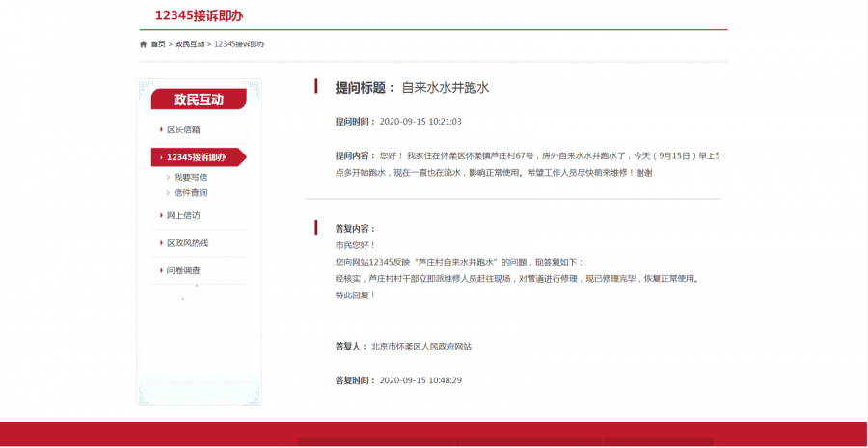Viewport: 868px width, 448px height.
Task: Open 问卷调查 in the sidebar
Action: click(x=183, y=271)
